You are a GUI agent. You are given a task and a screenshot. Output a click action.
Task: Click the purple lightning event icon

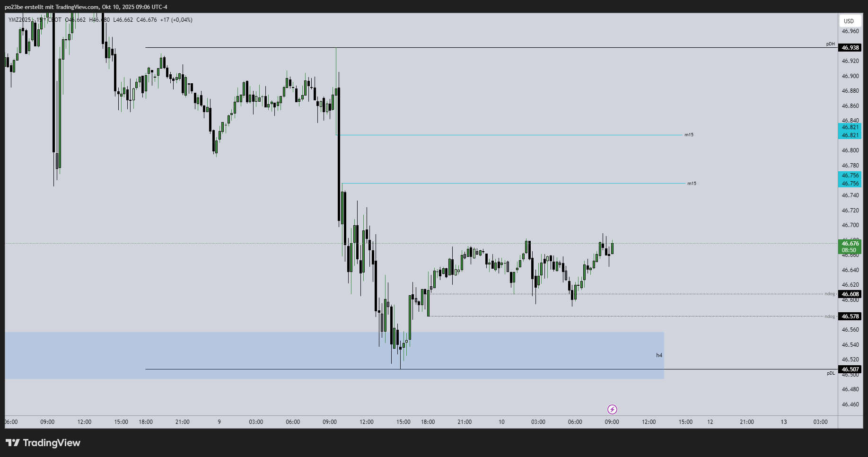612,409
